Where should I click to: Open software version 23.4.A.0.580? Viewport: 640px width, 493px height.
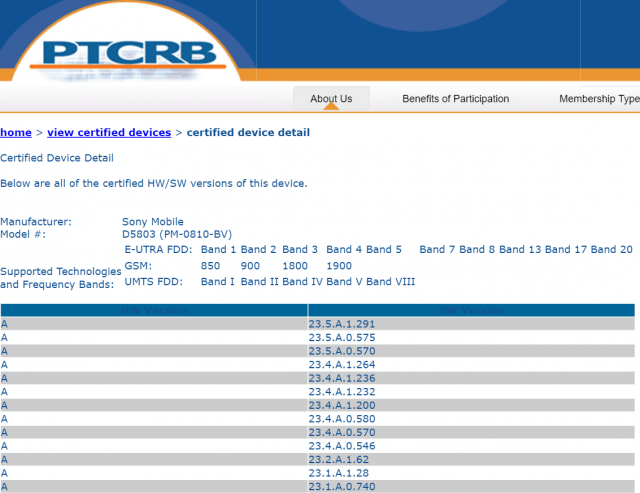[x=342, y=419]
